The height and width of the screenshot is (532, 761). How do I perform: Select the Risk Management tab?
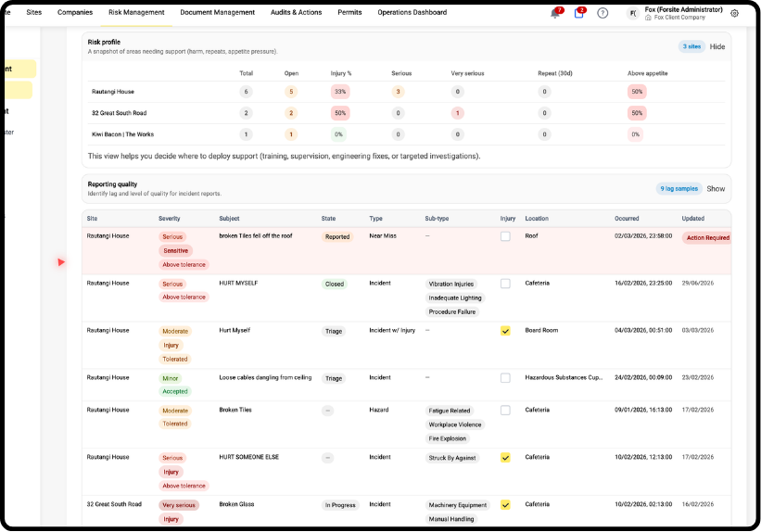pos(136,12)
